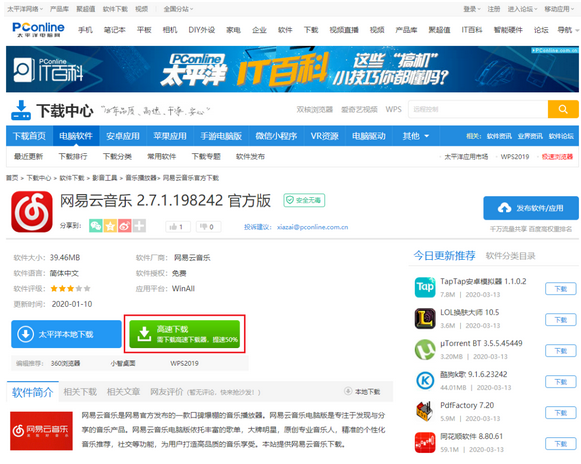Select the 电脑软件 tab
The height and width of the screenshot is (464, 581).
(76, 136)
